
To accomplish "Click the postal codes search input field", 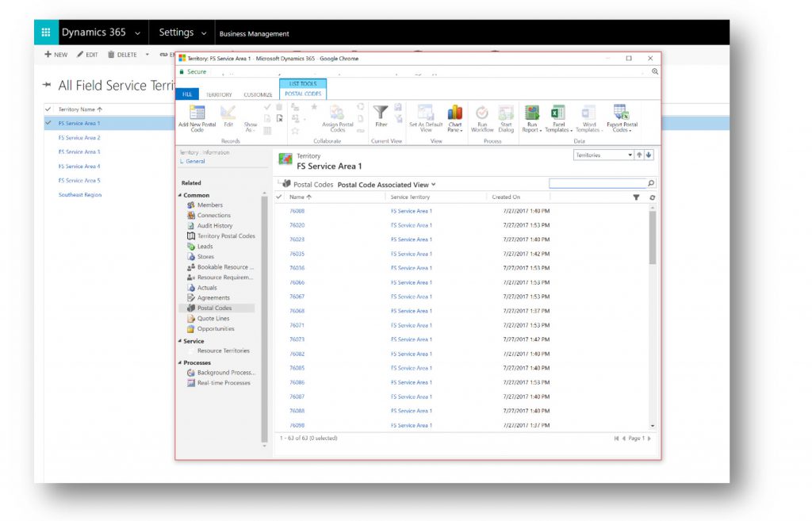I will (598, 183).
